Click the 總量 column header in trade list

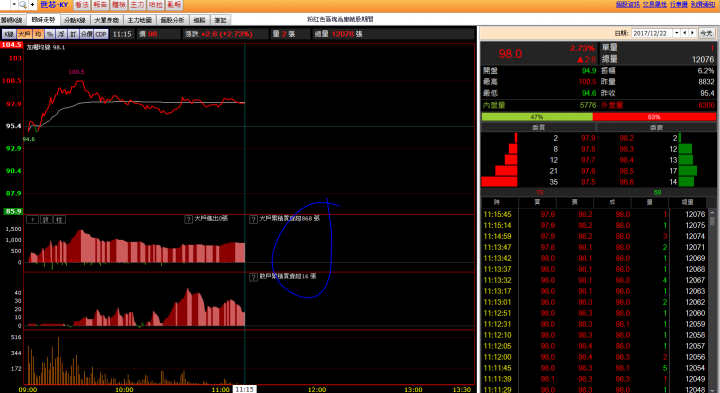coord(687,202)
